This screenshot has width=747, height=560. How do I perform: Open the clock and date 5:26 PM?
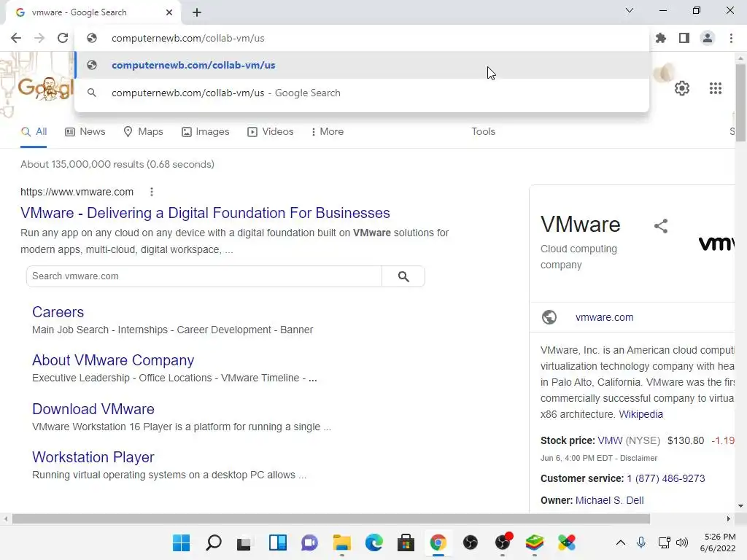coord(718,542)
